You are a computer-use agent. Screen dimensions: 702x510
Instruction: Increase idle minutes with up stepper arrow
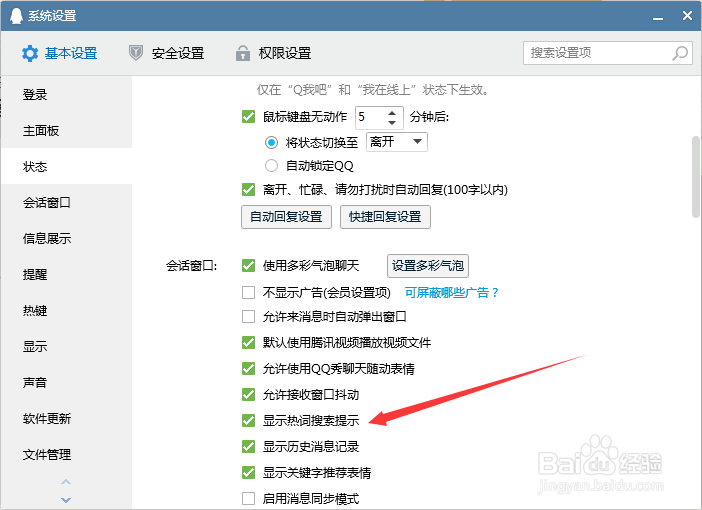click(x=392, y=112)
